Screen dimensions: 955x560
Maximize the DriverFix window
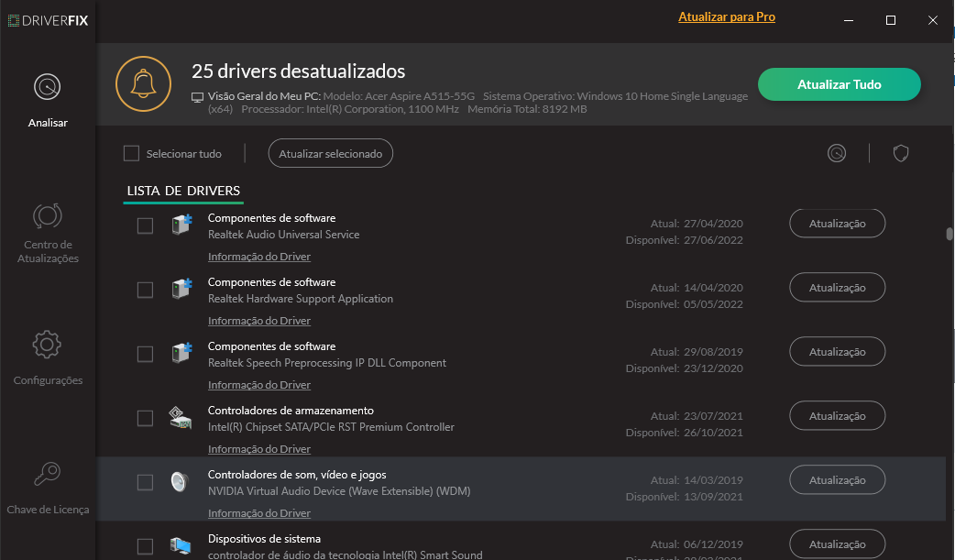coord(891,21)
